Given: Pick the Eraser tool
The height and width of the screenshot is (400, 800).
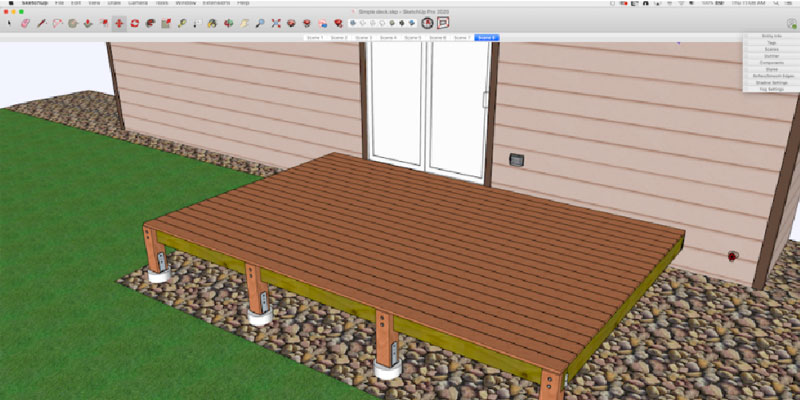Looking at the screenshot, I should (25, 23).
